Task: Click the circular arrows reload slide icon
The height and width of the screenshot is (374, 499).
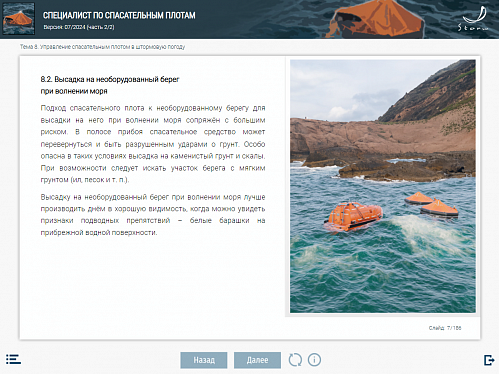Action: point(295,360)
